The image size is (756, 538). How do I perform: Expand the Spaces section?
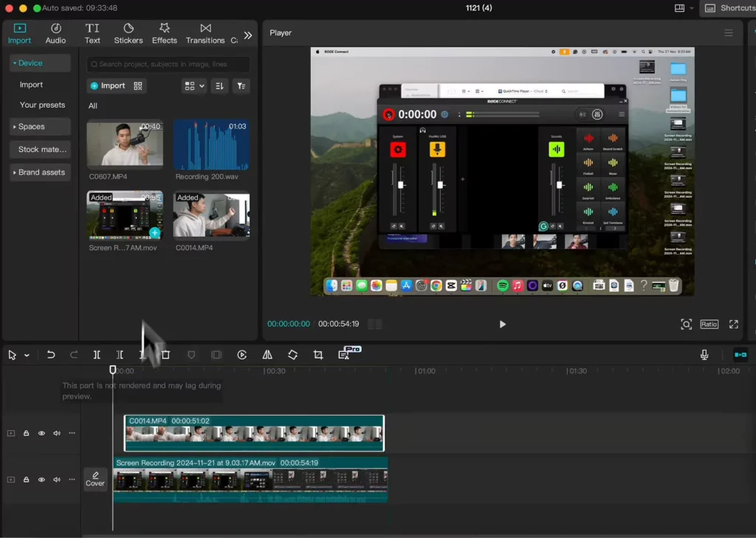tap(40, 127)
